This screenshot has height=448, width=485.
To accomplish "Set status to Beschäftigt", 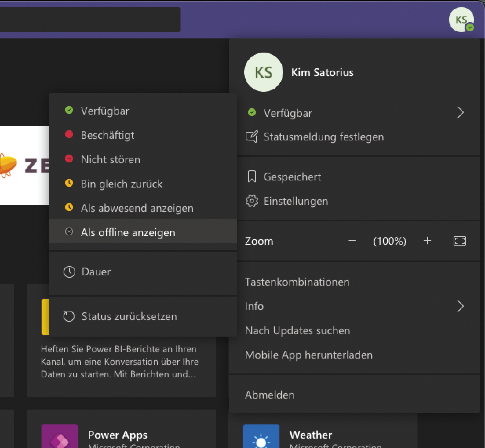I will [143, 135].
